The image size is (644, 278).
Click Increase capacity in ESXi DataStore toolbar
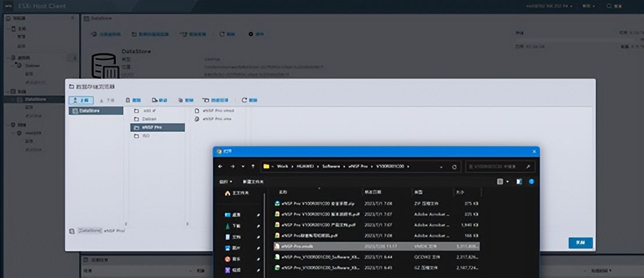click(x=193, y=34)
